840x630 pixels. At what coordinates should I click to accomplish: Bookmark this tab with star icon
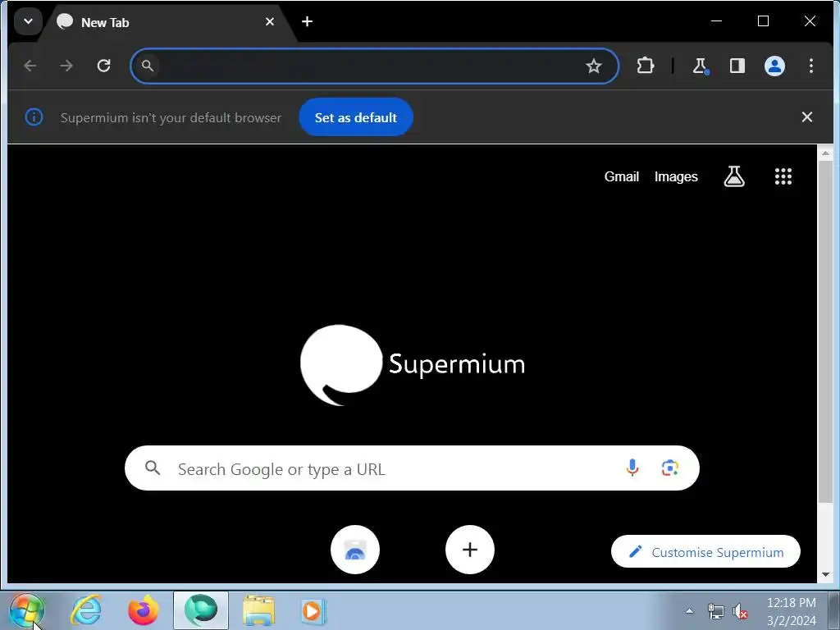click(594, 66)
